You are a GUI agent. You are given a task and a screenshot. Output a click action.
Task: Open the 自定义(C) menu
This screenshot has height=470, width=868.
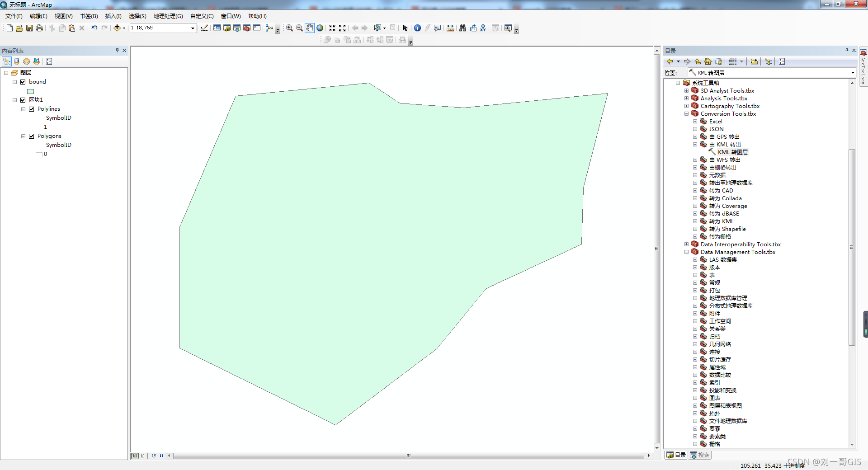click(202, 16)
